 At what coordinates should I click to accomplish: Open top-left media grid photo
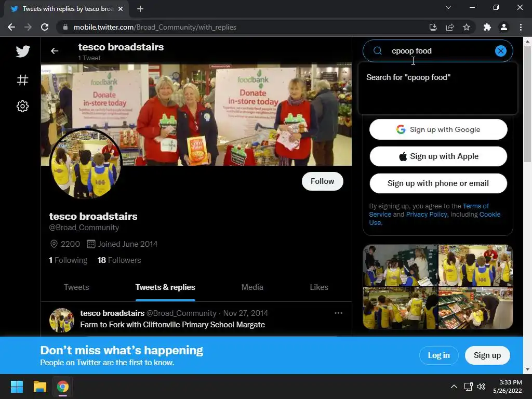pos(400,265)
